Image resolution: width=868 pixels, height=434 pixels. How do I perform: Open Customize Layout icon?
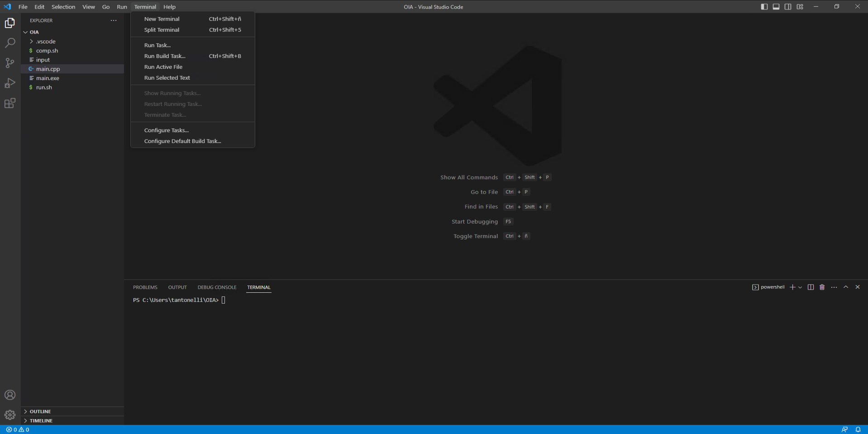[x=800, y=7]
